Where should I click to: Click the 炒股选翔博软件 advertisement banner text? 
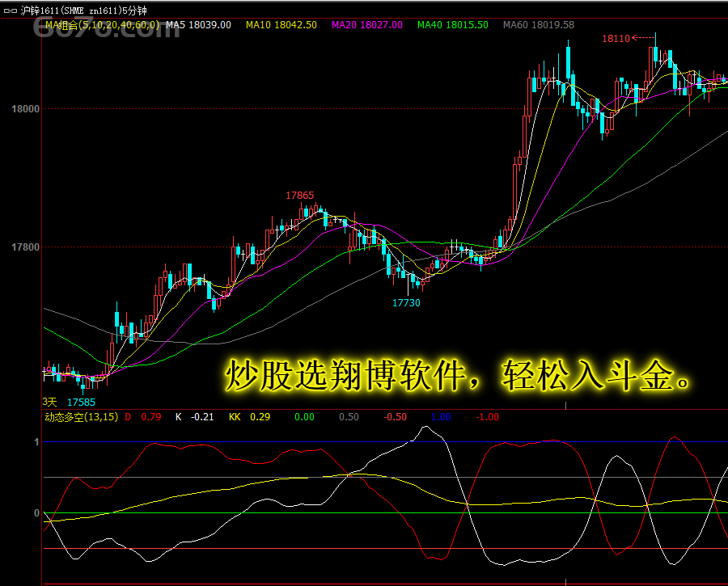coord(457,377)
